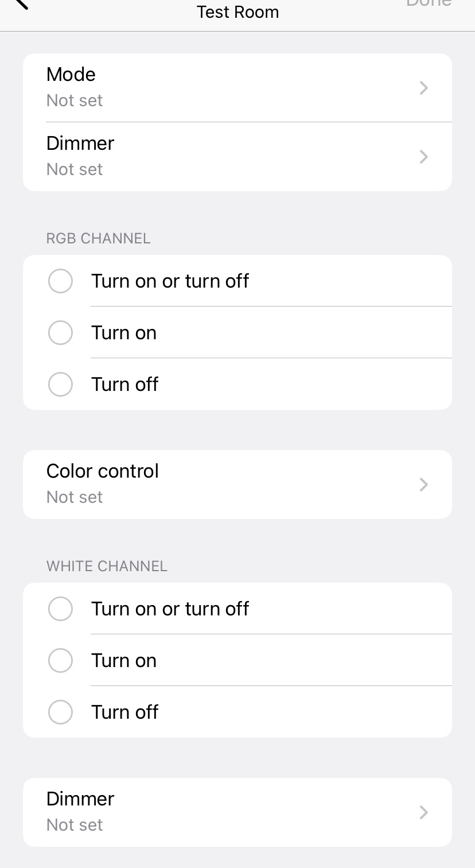
Task: Select RGB channel Turn on radio
Action: tap(60, 333)
